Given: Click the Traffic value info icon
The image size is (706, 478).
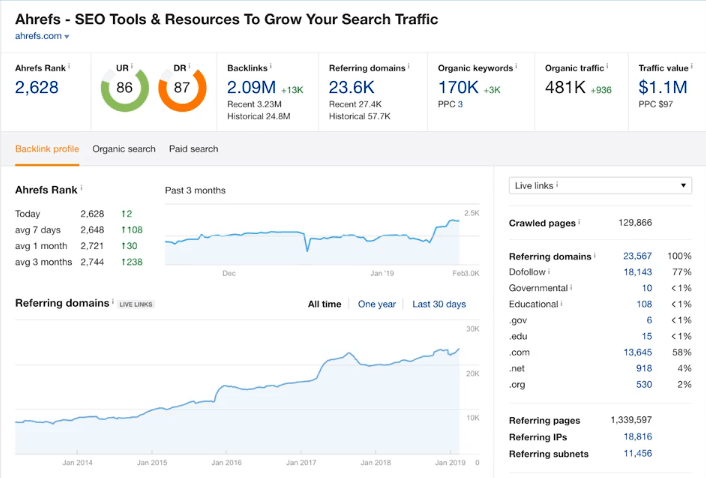Looking at the screenshot, I should pyautogui.click(x=692, y=66).
